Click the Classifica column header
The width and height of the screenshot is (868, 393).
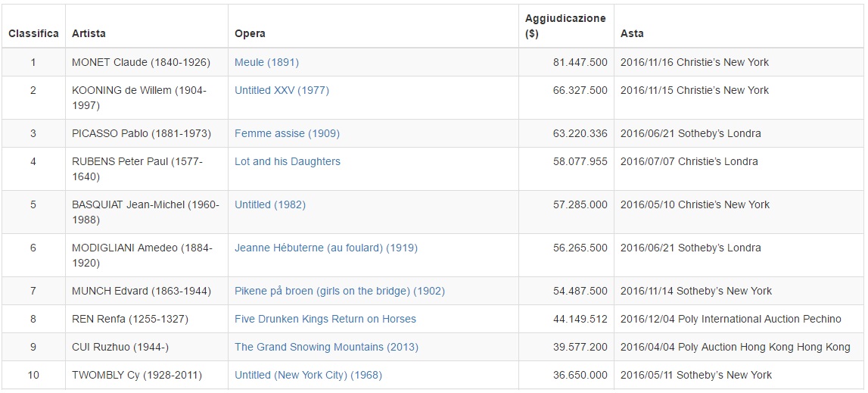[33, 33]
